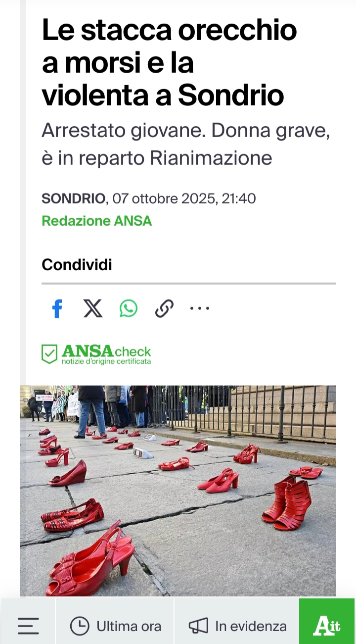Screen dimensions: 356x644
Task: Click the headline Le stacca orecchio a morsi
Action: click(x=169, y=63)
